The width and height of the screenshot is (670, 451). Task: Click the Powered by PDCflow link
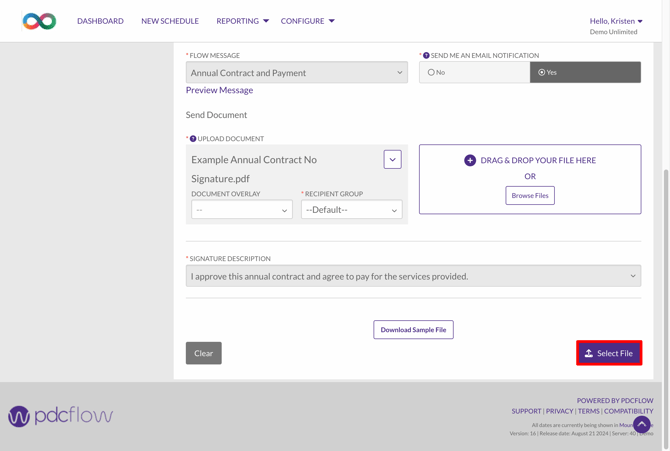(615, 401)
